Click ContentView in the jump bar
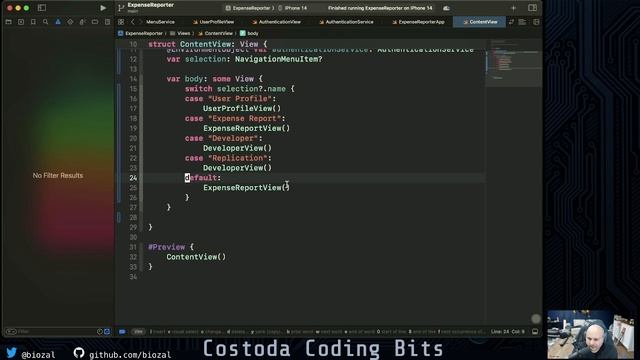 pos(215,33)
